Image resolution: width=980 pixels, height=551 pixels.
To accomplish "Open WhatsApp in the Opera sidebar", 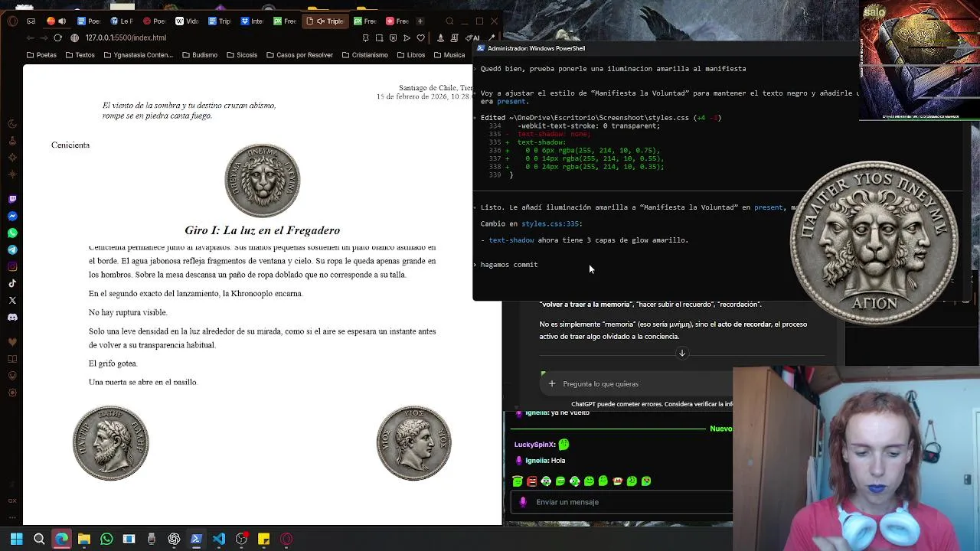I will (12, 233).
